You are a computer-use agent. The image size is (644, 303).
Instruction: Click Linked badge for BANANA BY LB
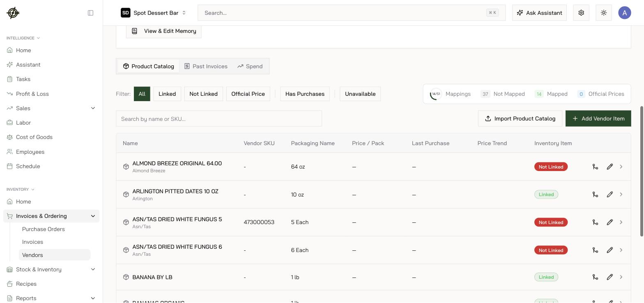point(546,277)
